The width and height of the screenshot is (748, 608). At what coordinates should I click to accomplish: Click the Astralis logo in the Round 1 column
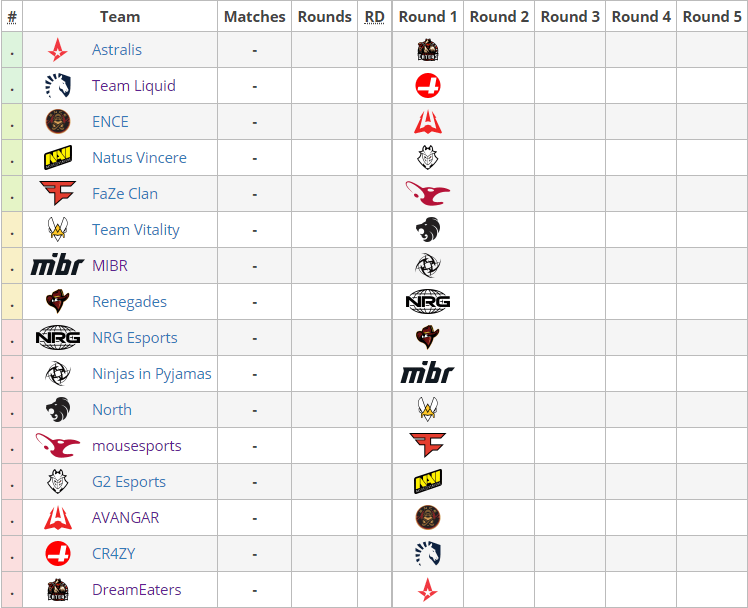coord(428,590)
